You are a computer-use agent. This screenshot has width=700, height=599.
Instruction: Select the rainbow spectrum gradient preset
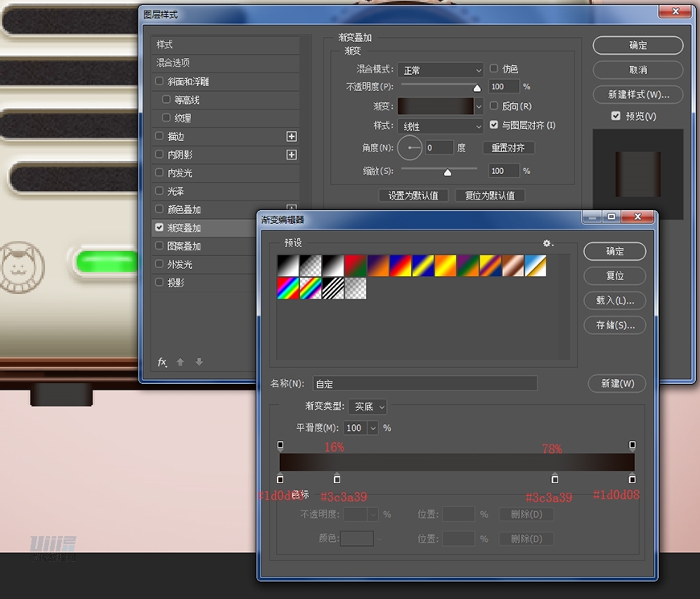[x=288, y=288]
